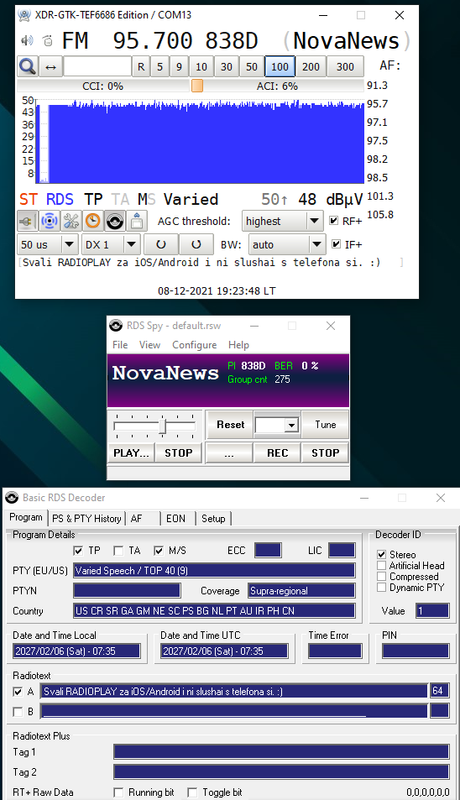The image size is (460, 800).
Task: Open the Configure menu in RDS Spy
Action: [x=194, y=345]
